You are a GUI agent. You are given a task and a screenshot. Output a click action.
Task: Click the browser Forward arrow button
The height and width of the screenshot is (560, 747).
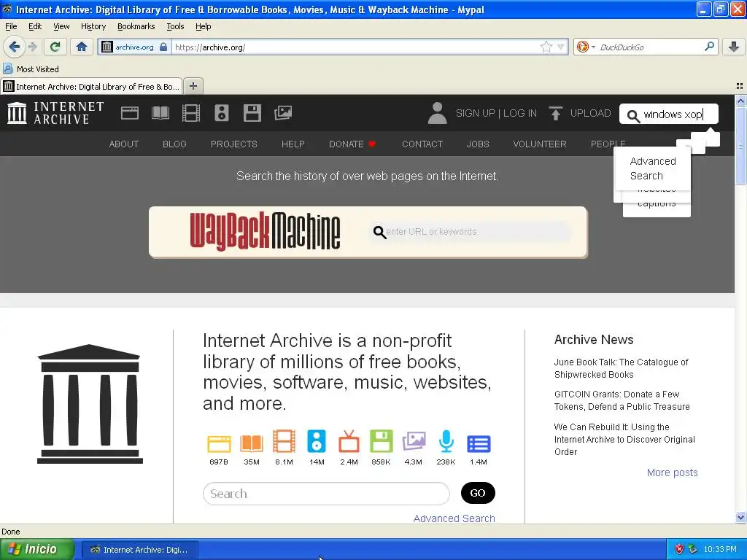click(x=32, y=47)
